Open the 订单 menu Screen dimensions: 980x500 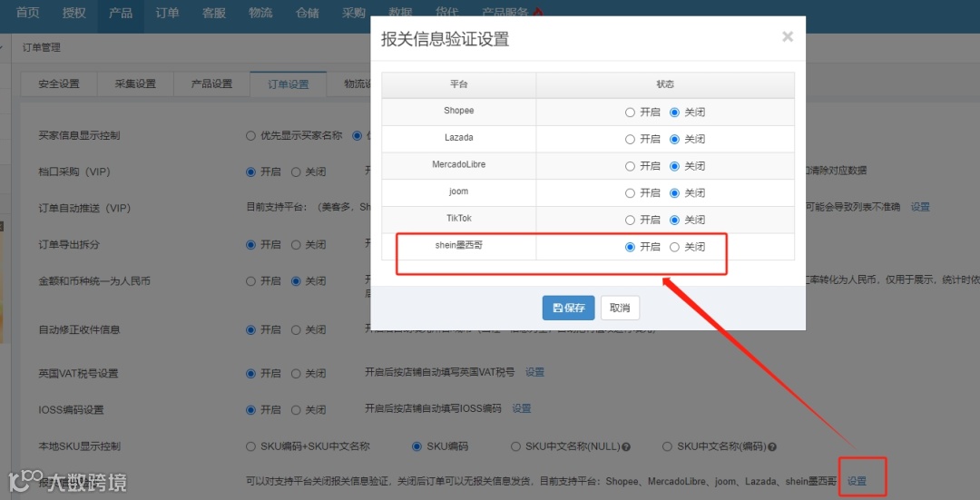point(167,13)
